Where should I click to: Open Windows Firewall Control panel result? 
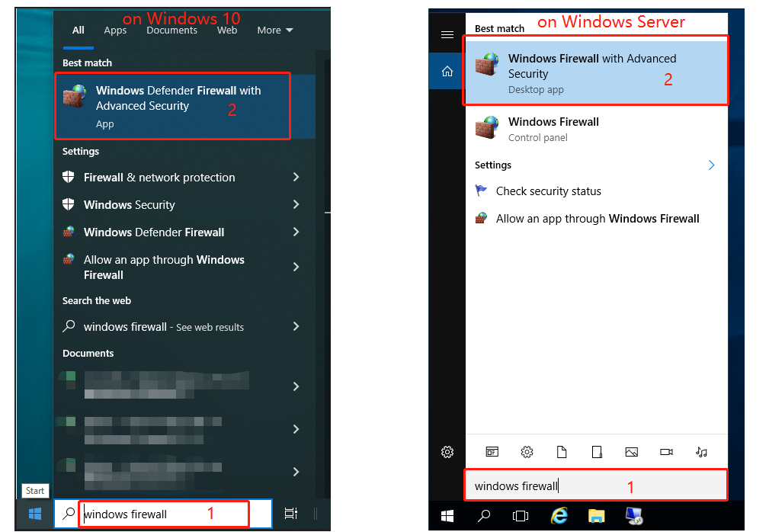coord(596,130)
